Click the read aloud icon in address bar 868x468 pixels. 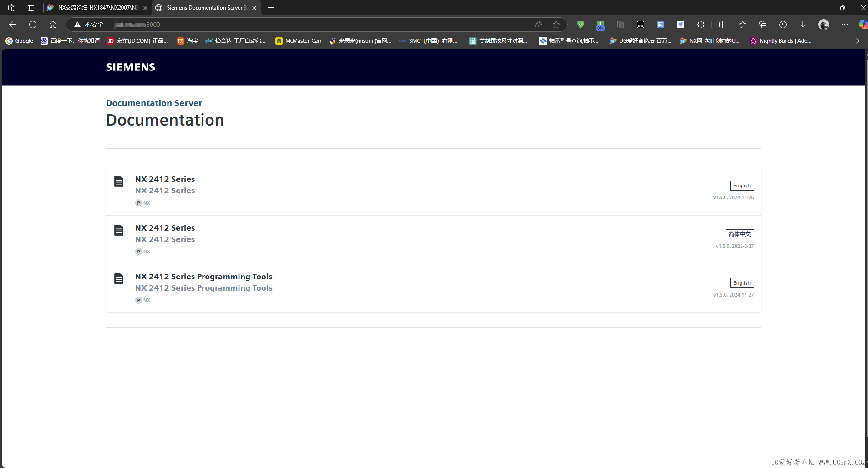tap(538, 25)
